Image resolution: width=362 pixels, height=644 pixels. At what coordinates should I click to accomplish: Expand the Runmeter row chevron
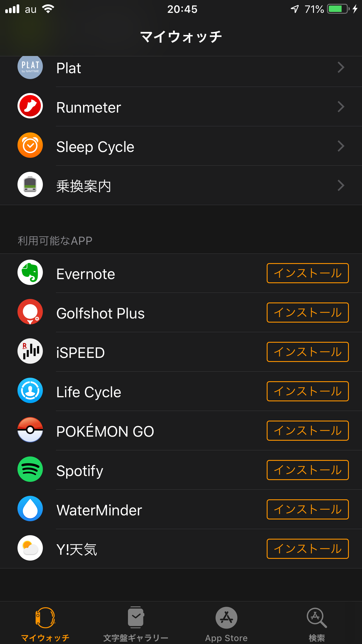[341, 107]
